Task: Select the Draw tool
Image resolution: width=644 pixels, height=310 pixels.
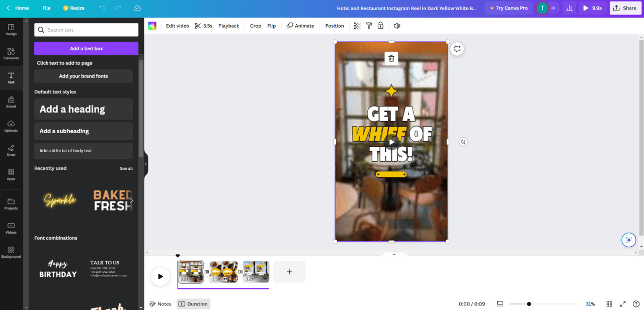Action: [x=11, y=151]
